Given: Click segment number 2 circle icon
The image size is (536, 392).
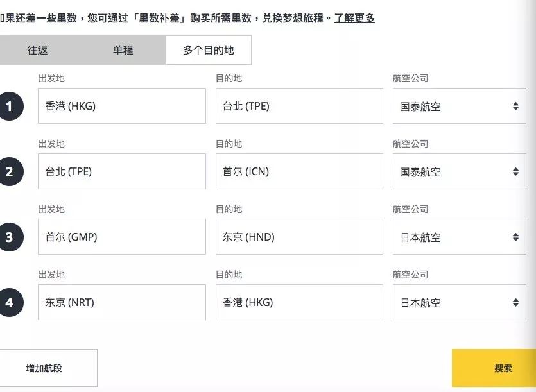Looking at the screenshot, I should [x=10, y=171].
